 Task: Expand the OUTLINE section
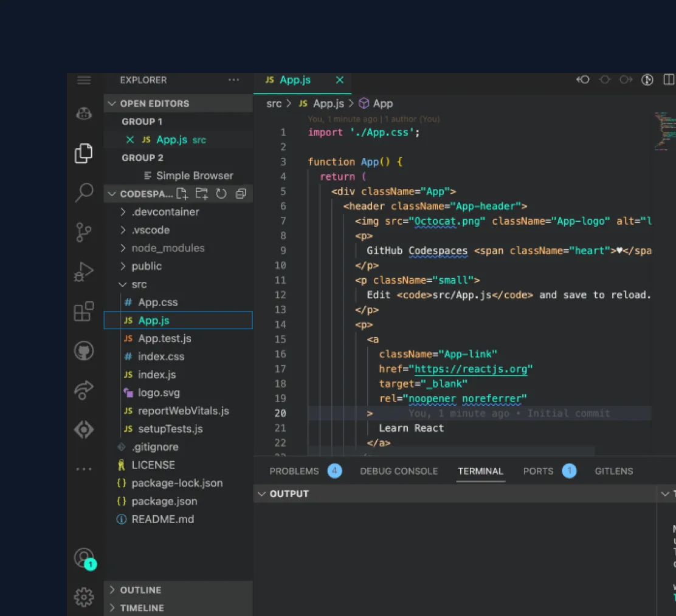pyautogui.click(x=140, y=590)
